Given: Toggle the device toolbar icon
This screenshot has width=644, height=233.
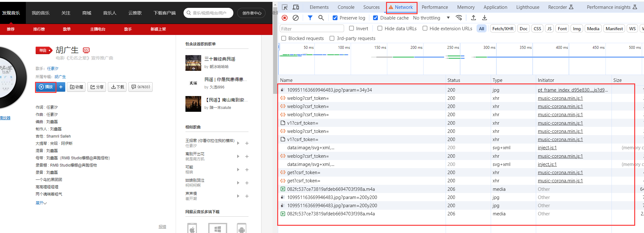Looking at the screenshot, I should pos(296,7).
